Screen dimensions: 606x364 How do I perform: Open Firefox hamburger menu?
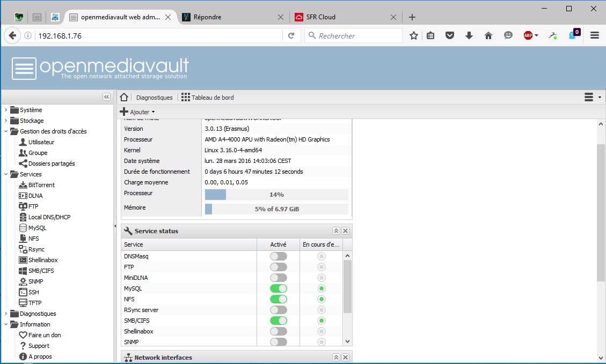594,35
